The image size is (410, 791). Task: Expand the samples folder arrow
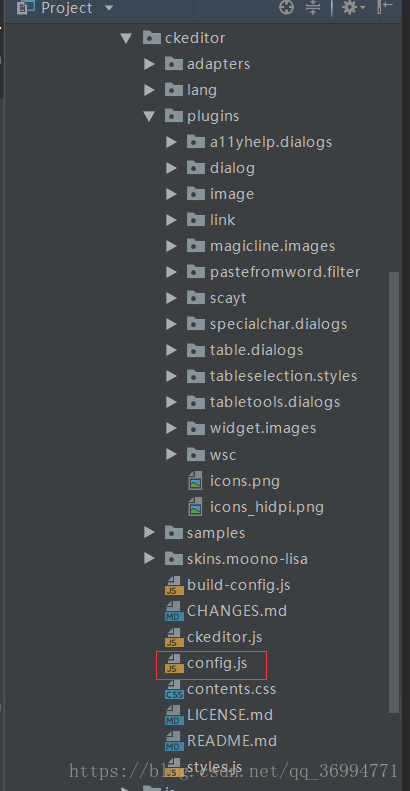coord(149,533)
